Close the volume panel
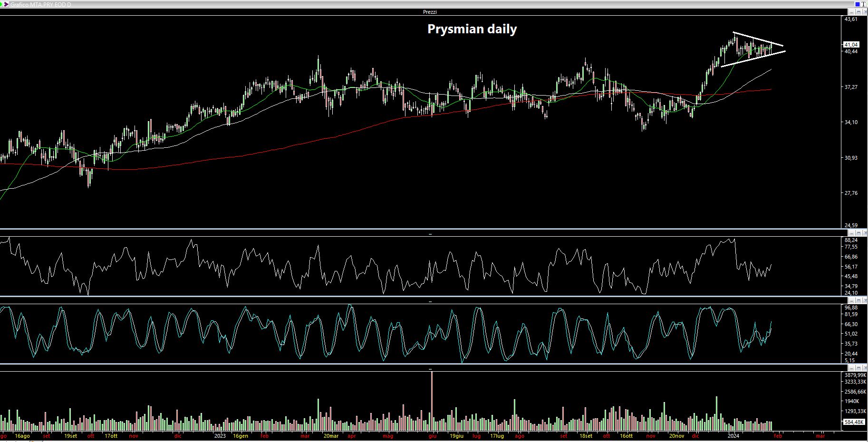Image resolution: width=868 pixels, height=442 pixels. 865,368
